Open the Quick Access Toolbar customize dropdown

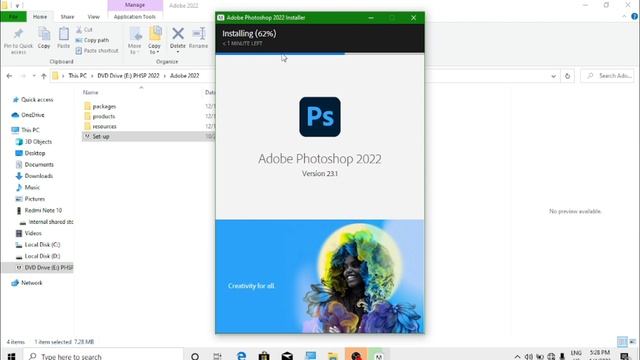click(17, 5)
